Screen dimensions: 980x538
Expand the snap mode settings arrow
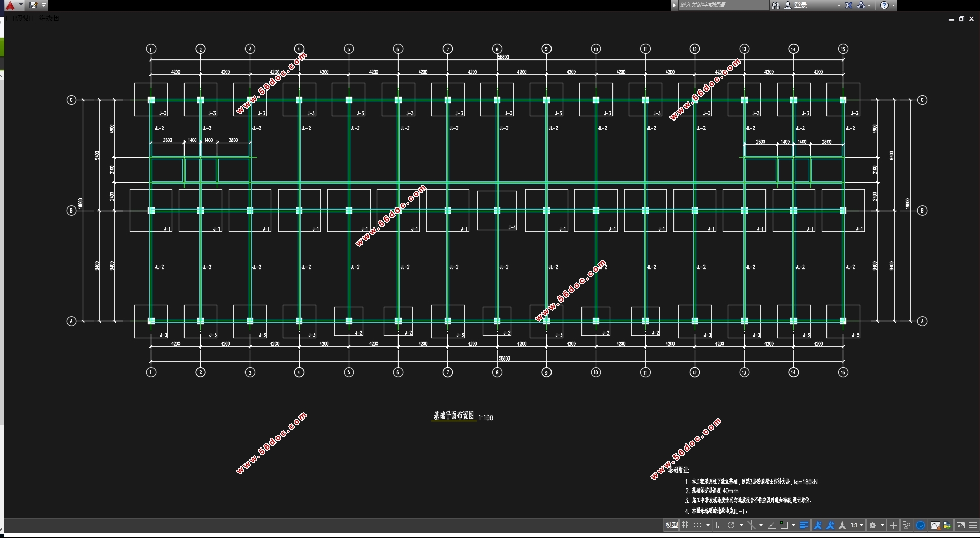click(x=708, y=525)
